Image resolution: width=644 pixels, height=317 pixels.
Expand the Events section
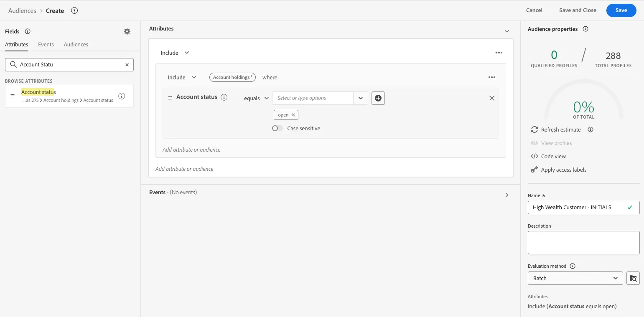pos(507,195)
